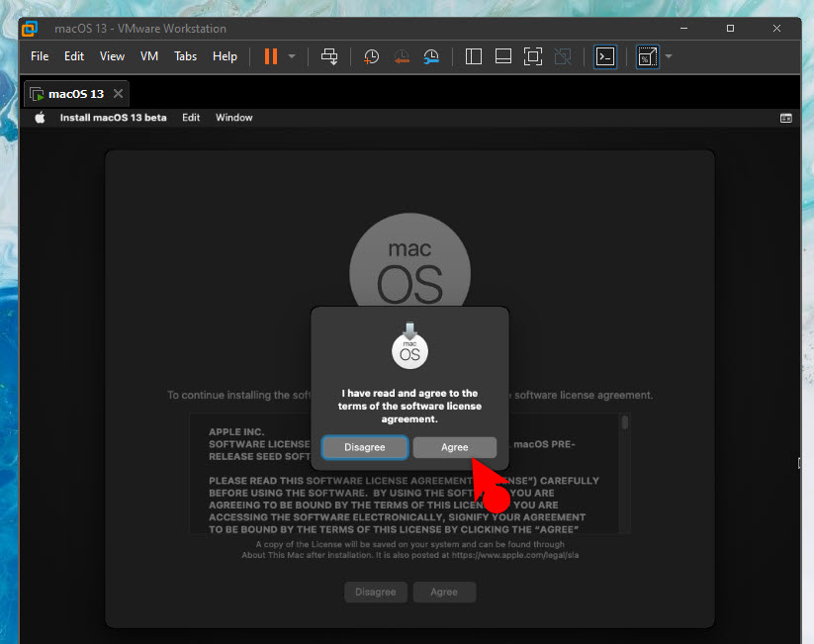Screen dimensions: 814x644
Task: Minimize the VMware Workstation window
Action: tap(684, 28)
